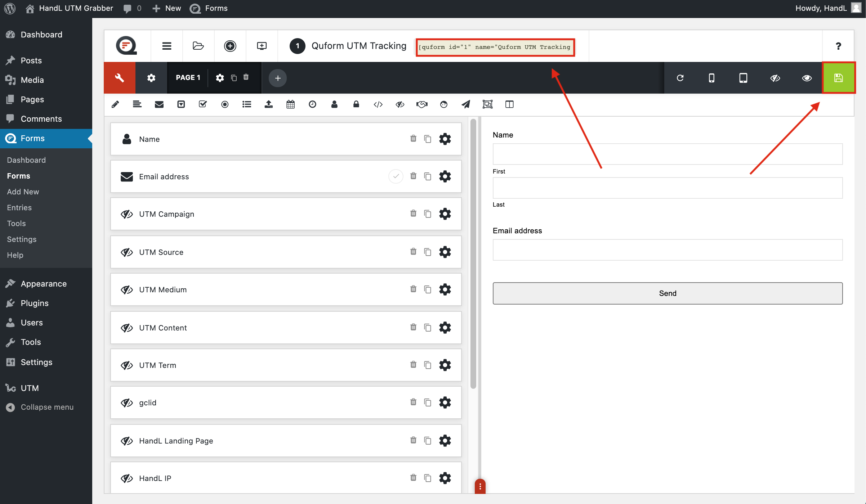
Task: Add a Textarea element from toolbar
Action: pos(137,104)
